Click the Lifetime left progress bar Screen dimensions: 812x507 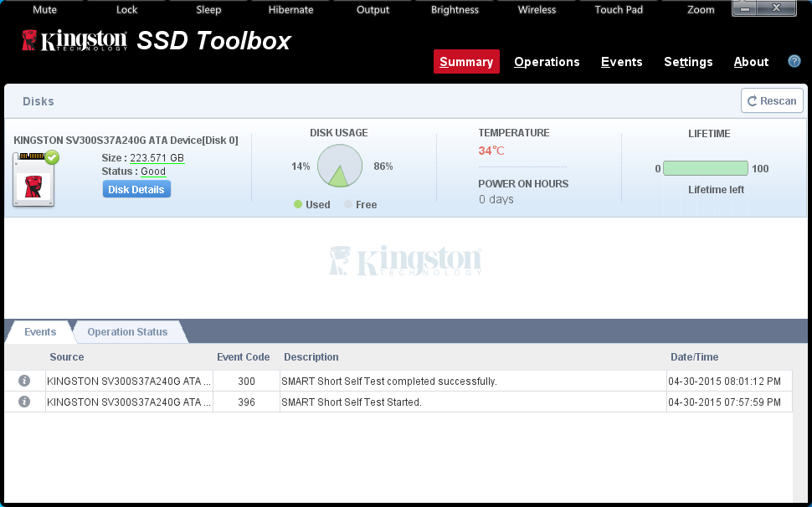[705, 168]
